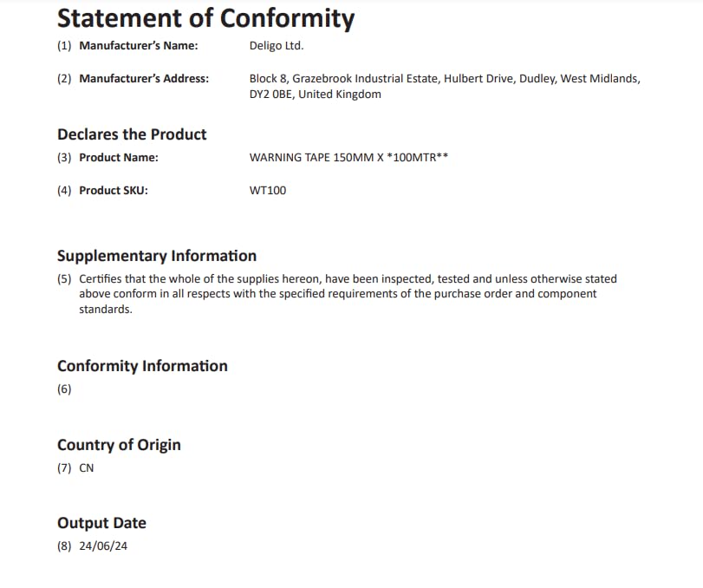The height and width of the screenshot is (588, 703).
Task: Select the CN country code
Action: (x=87, y=468)
